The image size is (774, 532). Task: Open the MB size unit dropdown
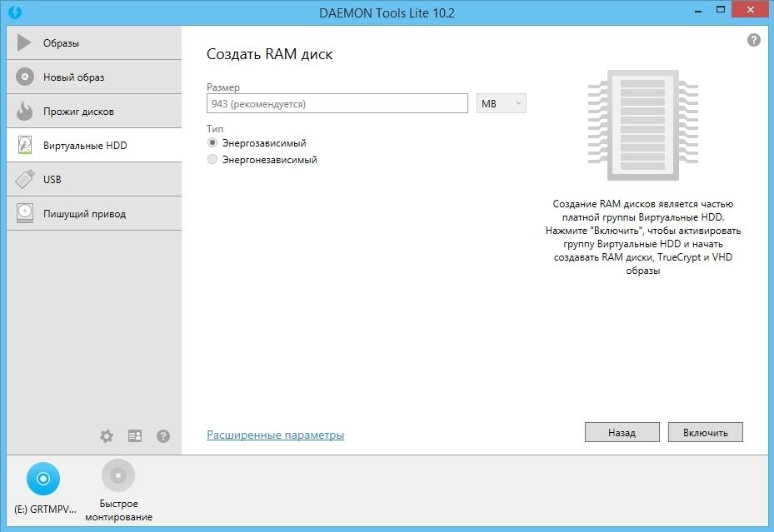point(501,103)
